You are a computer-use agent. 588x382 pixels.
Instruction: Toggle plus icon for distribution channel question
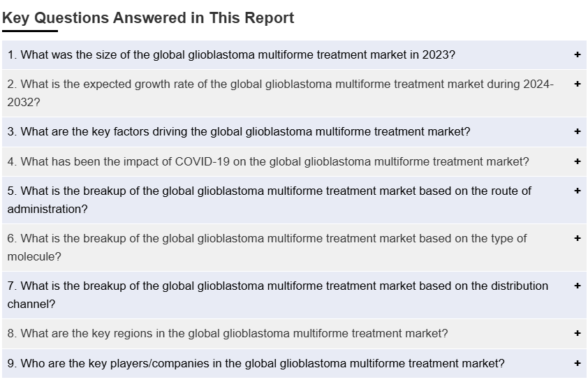(x=577, y=286)
